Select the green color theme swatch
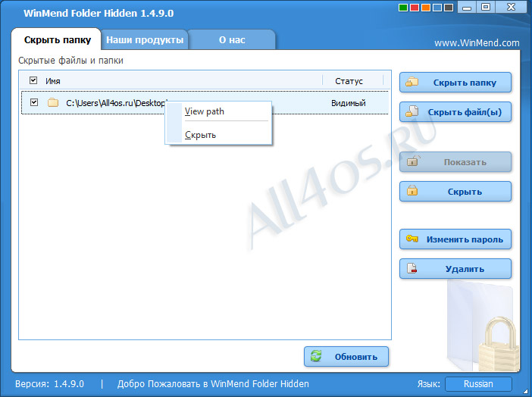 point(403,8)
